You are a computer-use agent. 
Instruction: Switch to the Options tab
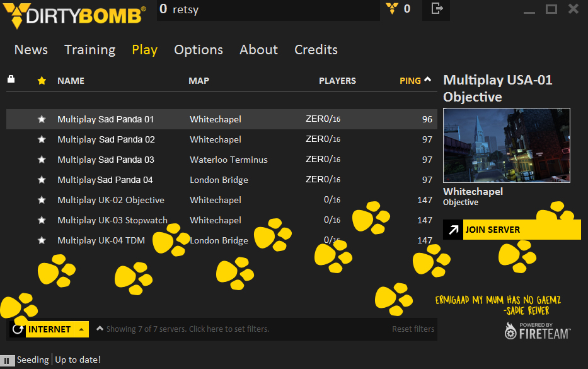click(x=199, y=50)
